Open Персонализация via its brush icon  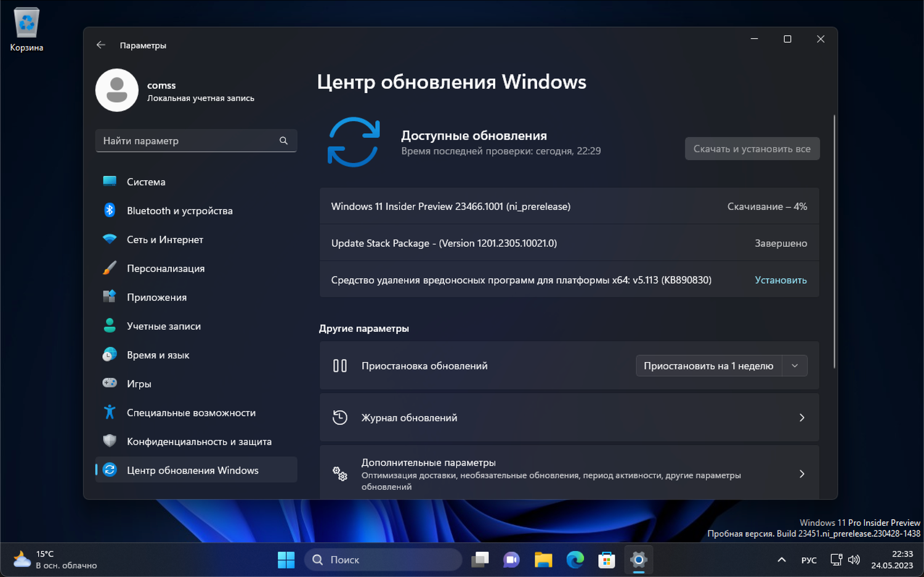(x=109, y=268)
